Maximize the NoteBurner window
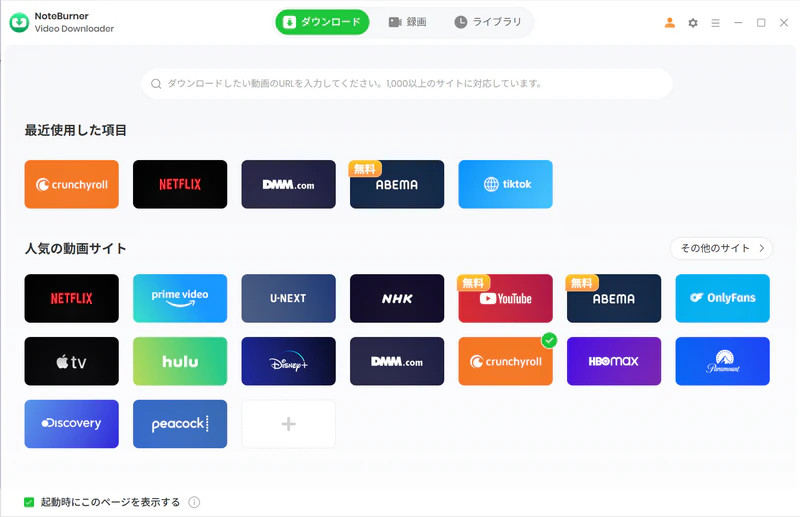Image resolution: width=800 pixels, height=517 pixels. point(761,22)
